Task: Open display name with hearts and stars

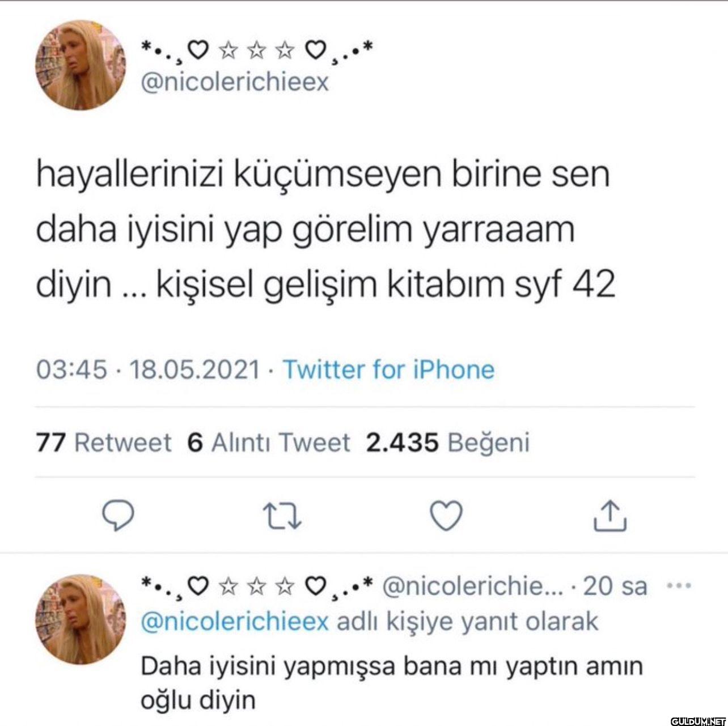Action: click(257, 52)
